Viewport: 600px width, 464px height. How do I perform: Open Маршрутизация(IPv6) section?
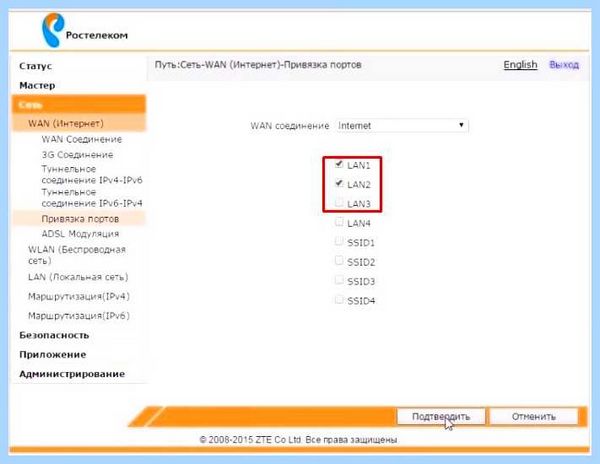pos(79,316)
